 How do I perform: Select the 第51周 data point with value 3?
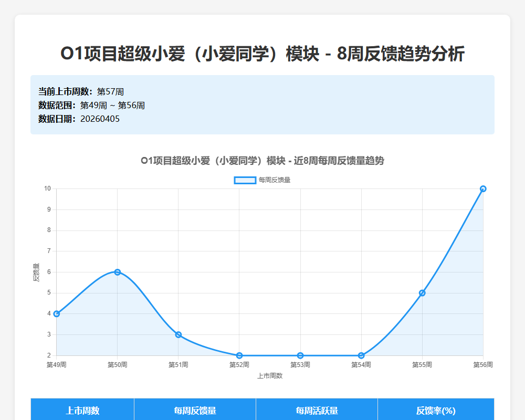click(178, 334)
